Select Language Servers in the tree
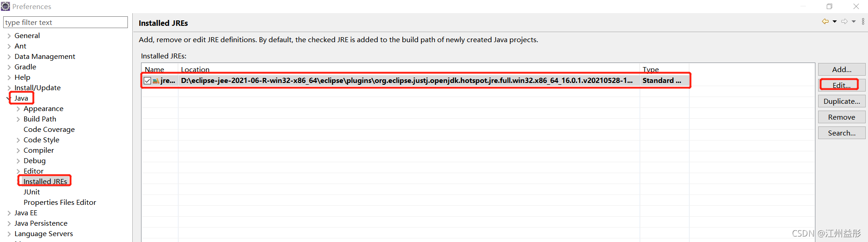 tap(44, 233)
